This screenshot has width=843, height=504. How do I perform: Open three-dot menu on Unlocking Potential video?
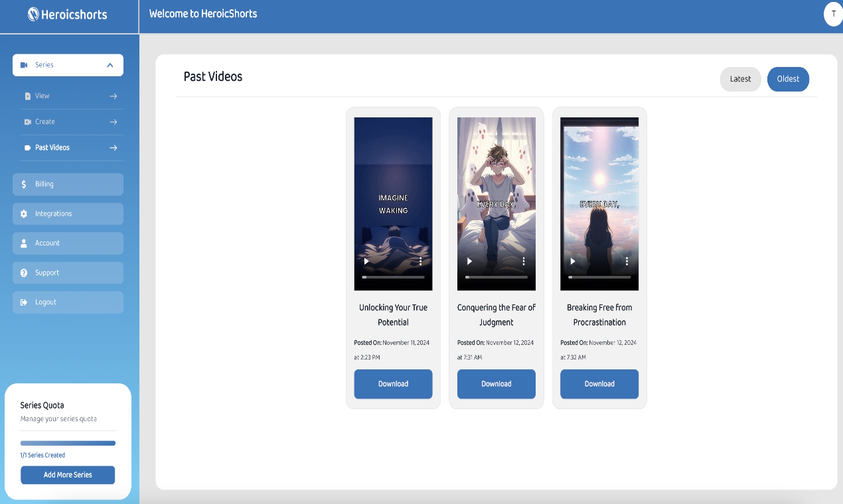(x=421, y=261)
